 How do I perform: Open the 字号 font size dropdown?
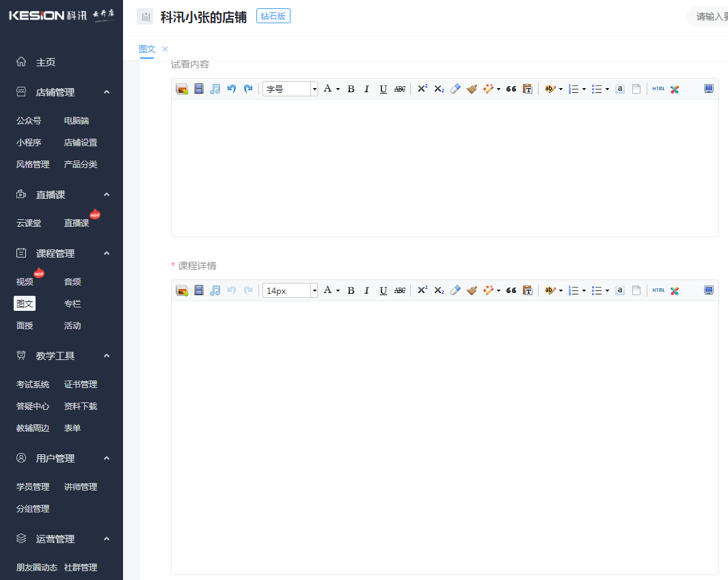[x=291, y=89]
